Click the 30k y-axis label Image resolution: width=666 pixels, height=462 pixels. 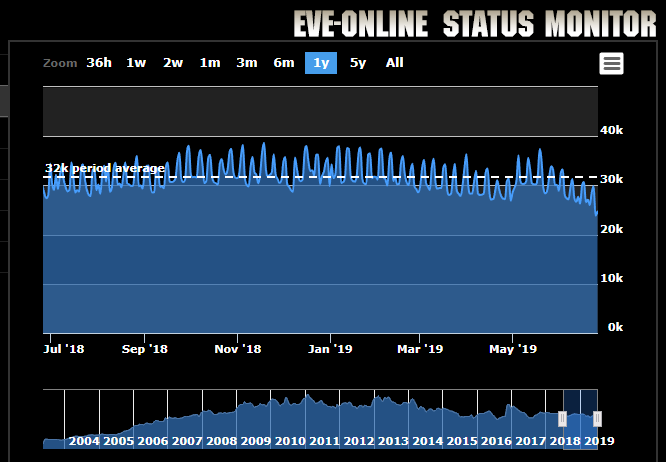coord(612,179)
